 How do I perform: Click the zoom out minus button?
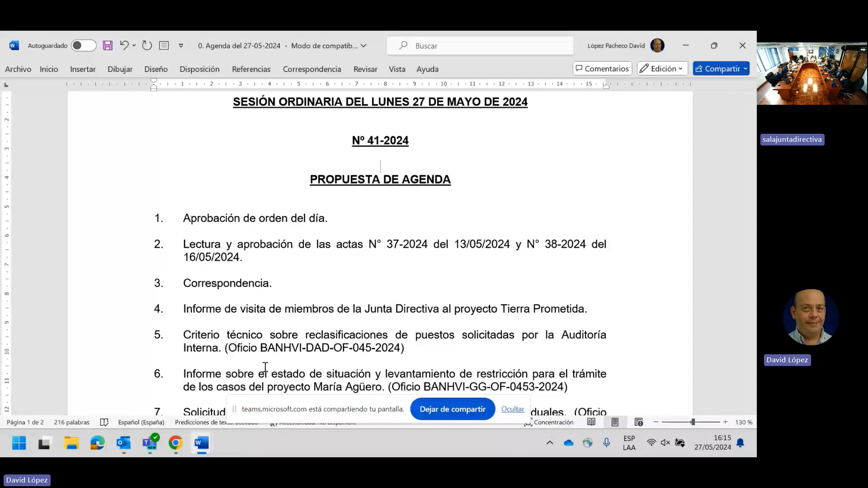point(656,422)
